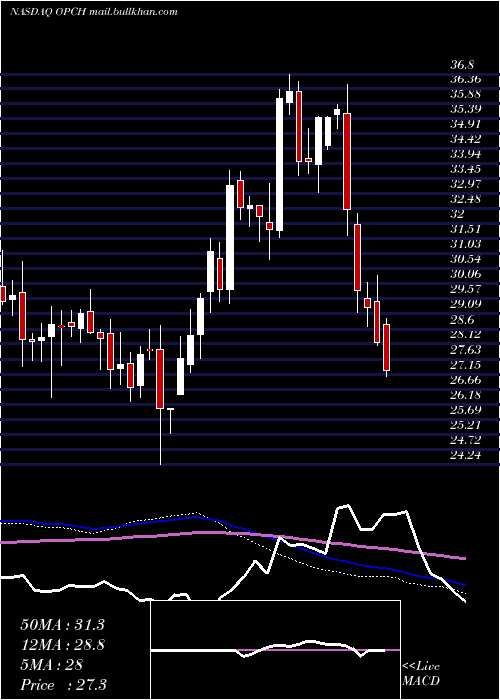Click the 34.91 price axis label
The width and height of the screenshot is (500, 700).
[466, 125]
